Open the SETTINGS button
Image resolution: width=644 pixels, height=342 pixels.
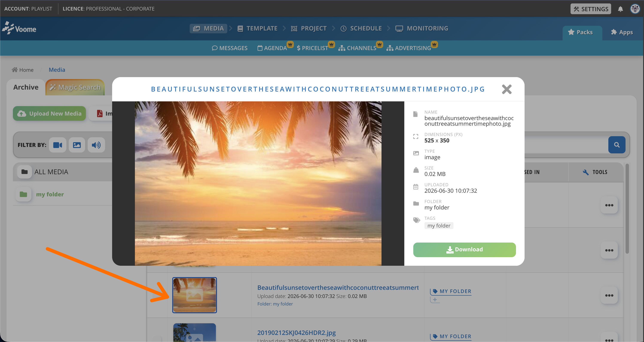591,9
